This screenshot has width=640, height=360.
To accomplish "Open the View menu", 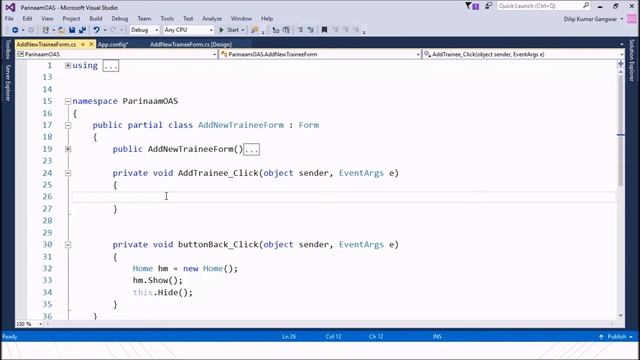I will [x=47, y=19].
